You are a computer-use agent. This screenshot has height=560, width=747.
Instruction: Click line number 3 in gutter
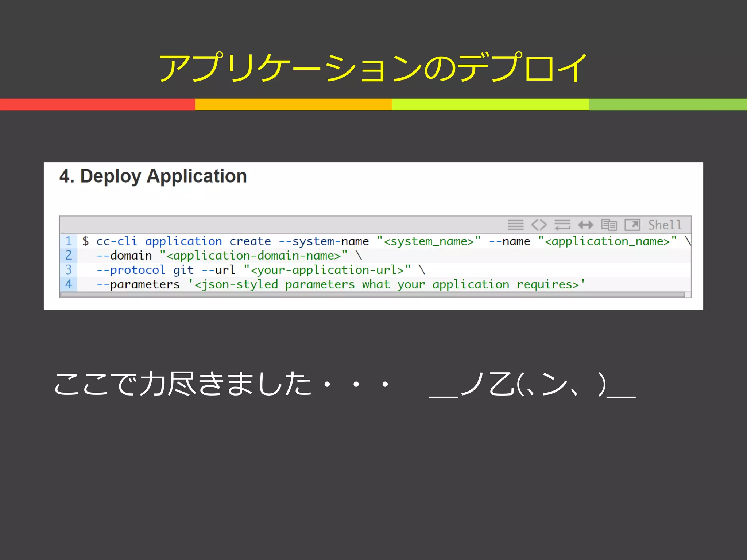coord(69,270)
